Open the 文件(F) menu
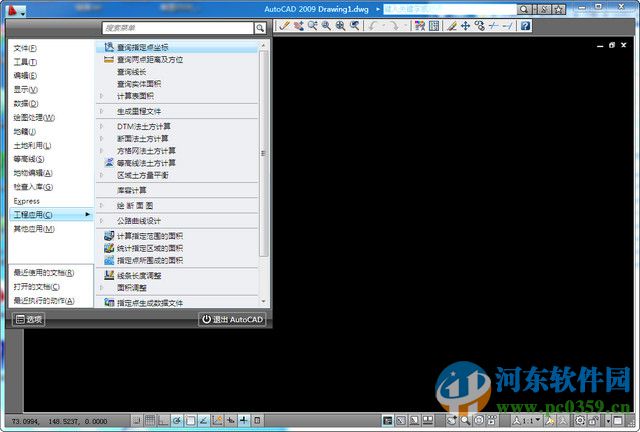Image resolution: width=640 pixels, height=432 pixels. point(25,48)
